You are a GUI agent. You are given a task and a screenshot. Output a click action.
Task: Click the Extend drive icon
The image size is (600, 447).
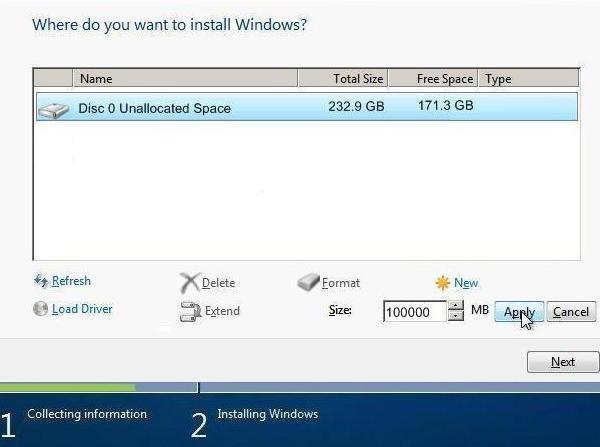click(190, 312)
